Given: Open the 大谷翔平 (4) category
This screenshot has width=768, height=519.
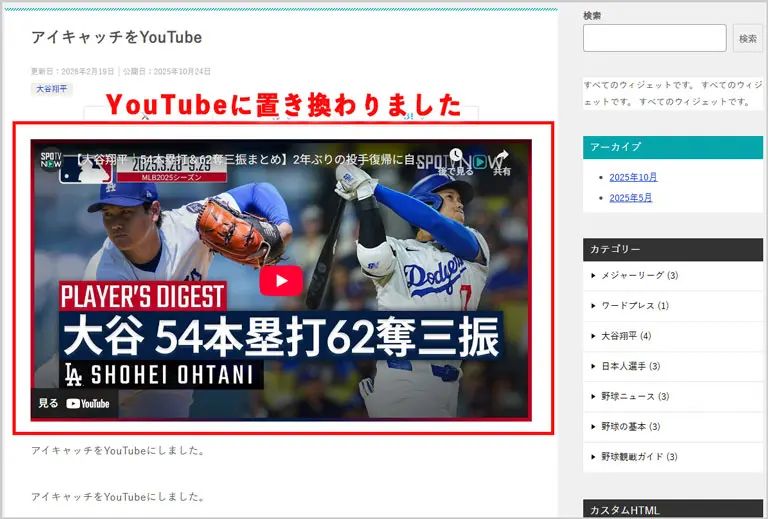Looking at the screenshot, I should 626,336.
